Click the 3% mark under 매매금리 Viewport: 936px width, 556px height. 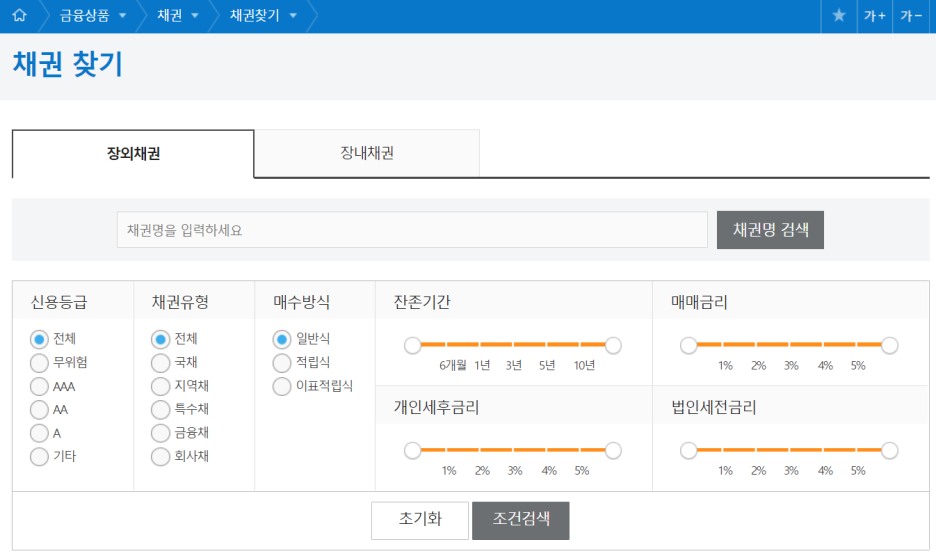pos(792,365)
